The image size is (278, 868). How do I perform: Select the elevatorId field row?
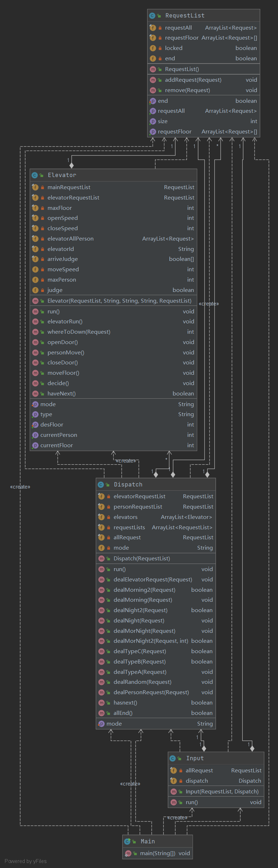pyautogui.click(x=114, y=249)
